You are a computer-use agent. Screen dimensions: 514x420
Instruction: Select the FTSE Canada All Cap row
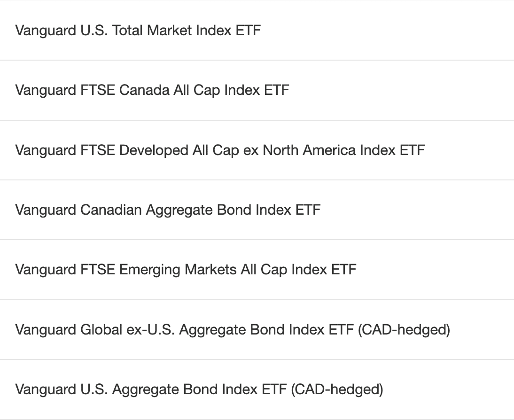257,90
